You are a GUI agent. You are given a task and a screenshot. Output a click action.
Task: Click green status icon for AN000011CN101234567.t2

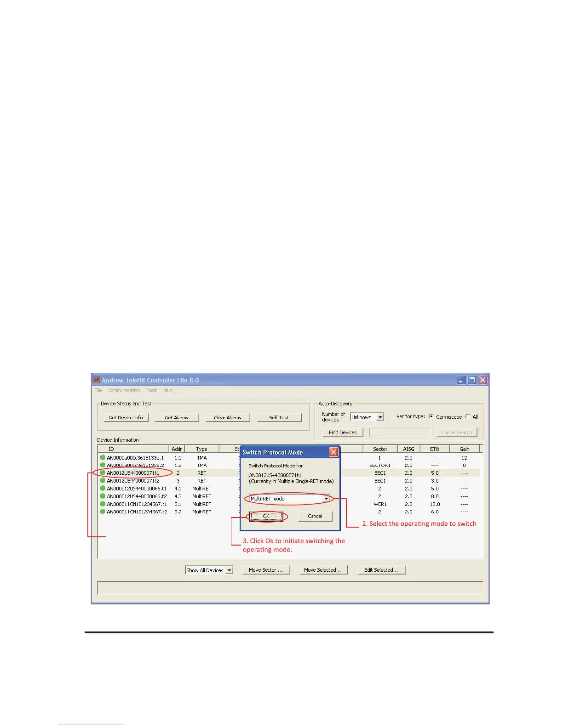click(x=103, y=511)
